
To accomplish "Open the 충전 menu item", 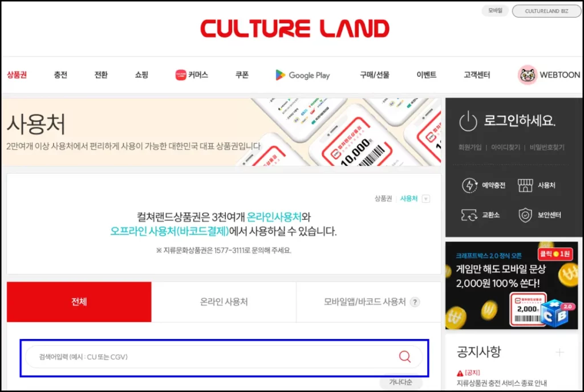I will (60, 75).
